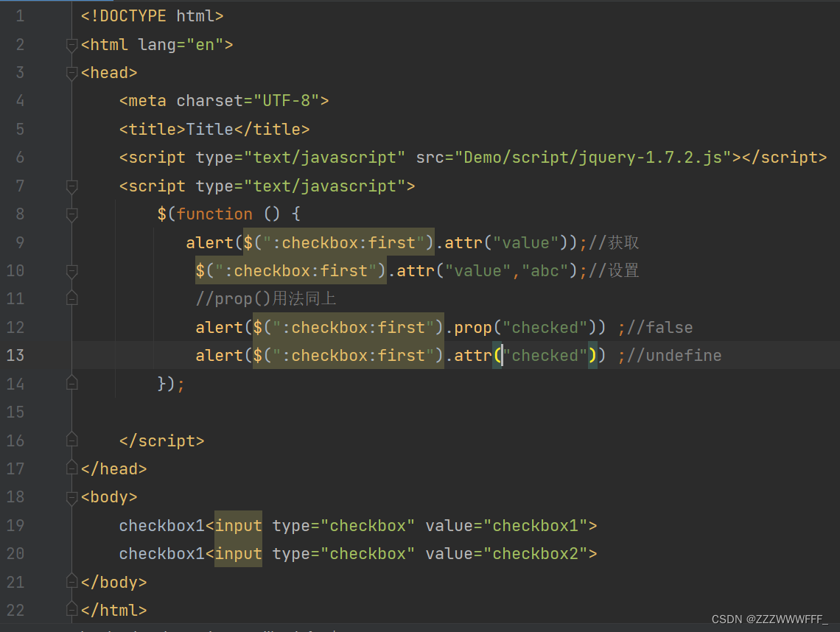Collapse the script block fold marker on line 7
The width and height of the screenshot is (840, 632).
click(71, 186)
